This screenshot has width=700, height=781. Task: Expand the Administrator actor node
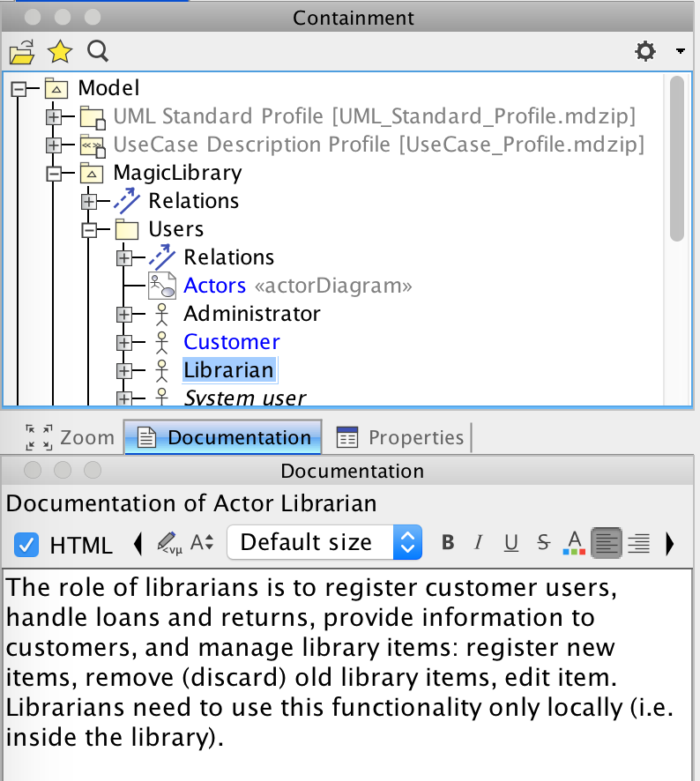tap(124, 314)
